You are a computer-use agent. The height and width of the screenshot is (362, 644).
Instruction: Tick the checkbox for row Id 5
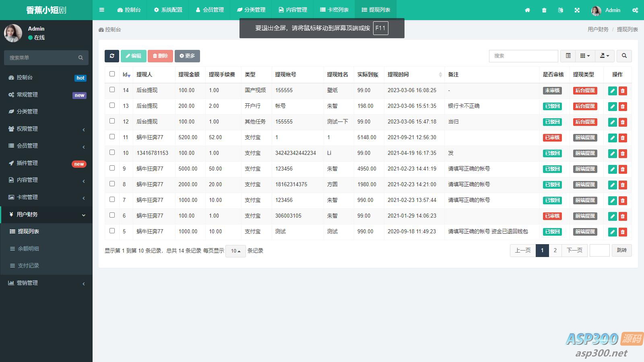point(112,231)
